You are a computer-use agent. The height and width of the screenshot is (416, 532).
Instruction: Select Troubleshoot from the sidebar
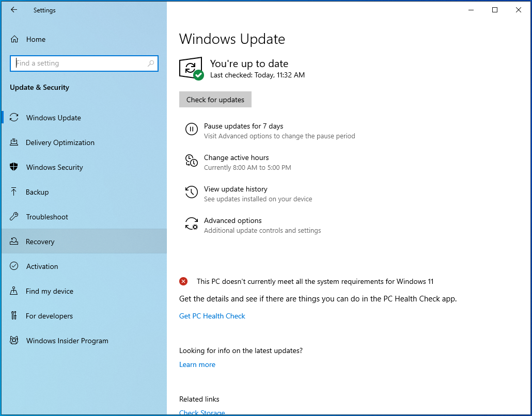(x=84, y=217)
